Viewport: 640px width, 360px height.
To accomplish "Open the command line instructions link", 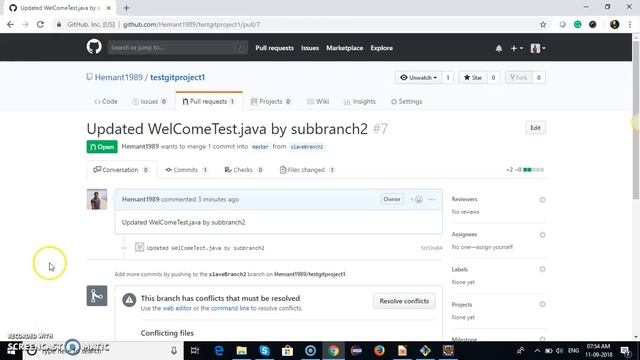I will point(230,308).
